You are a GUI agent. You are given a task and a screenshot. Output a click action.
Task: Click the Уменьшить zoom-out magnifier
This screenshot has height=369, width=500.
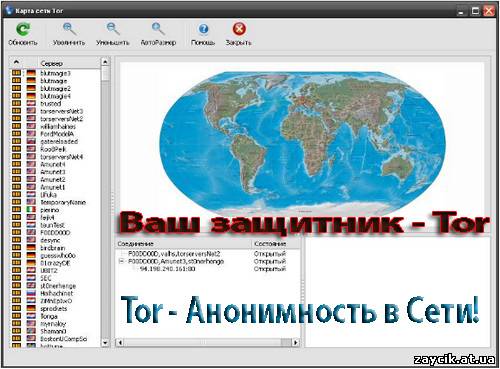coord(113,29)
